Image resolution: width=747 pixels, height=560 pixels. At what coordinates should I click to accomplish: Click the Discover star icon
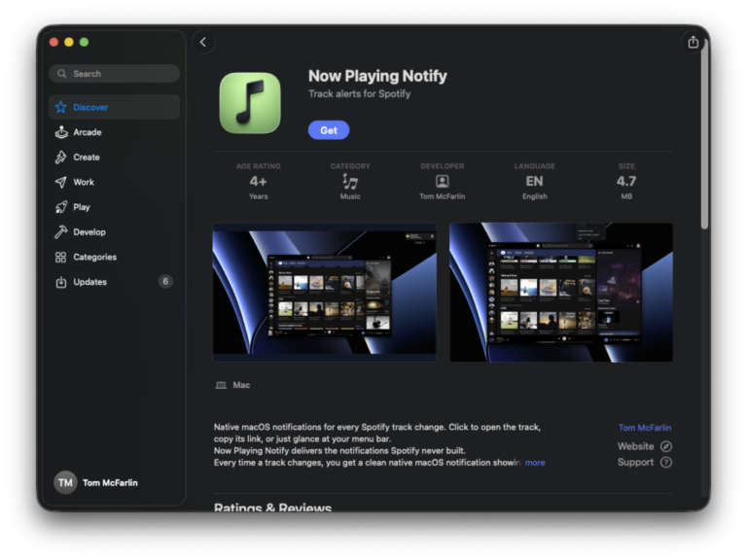(61, 107)
